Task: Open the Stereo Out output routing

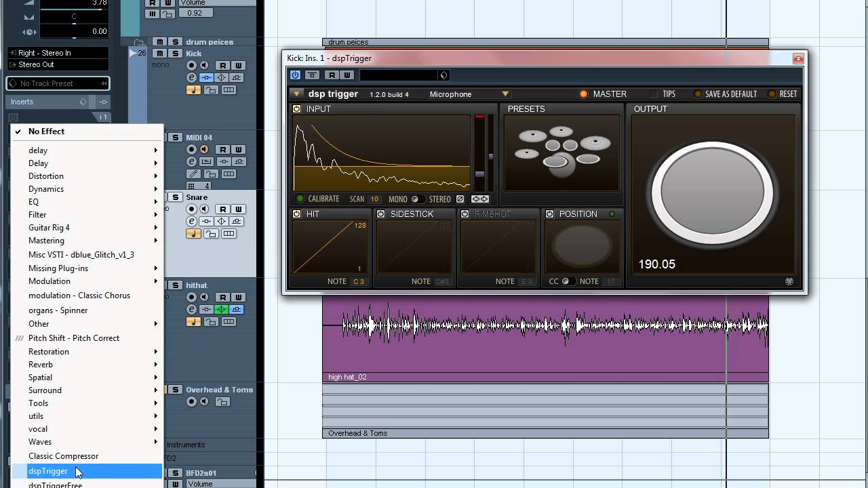Action: coord(58,65)
